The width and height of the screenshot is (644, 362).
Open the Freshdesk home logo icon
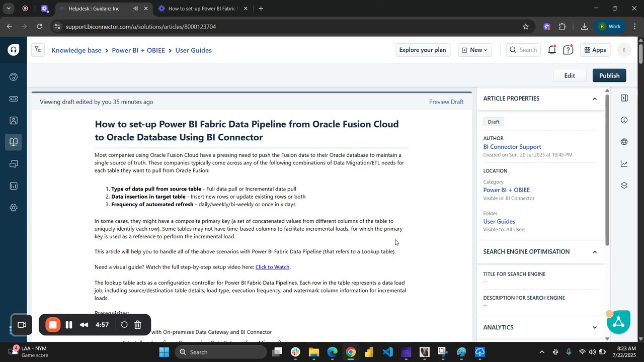click(x=14, y=50)
